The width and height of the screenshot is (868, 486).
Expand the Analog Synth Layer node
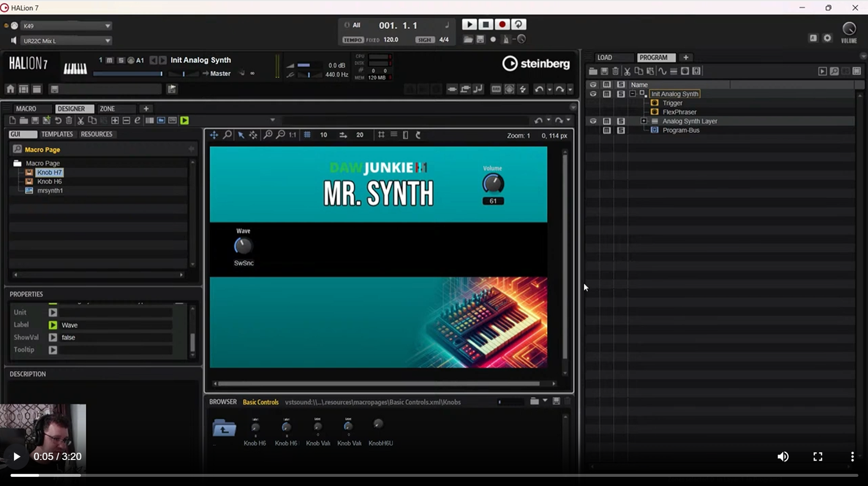tap(644, 121)
